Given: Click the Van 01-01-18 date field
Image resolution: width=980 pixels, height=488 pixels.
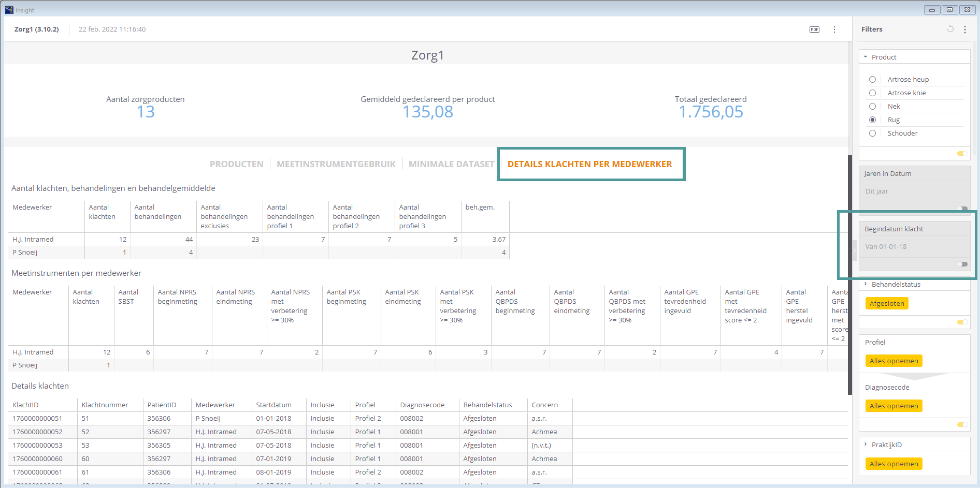Looking at the screenshot, I should [886, 247].
